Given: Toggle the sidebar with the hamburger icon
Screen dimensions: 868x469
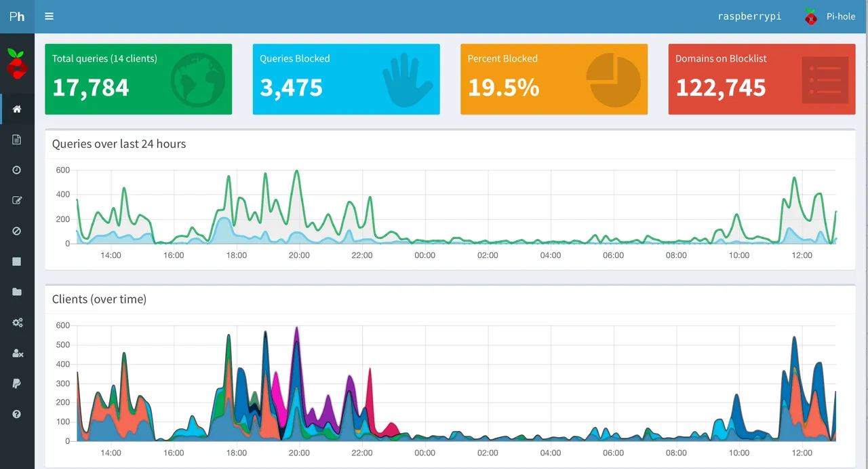Looking at the screenshot, I should (x=49, y=16).
